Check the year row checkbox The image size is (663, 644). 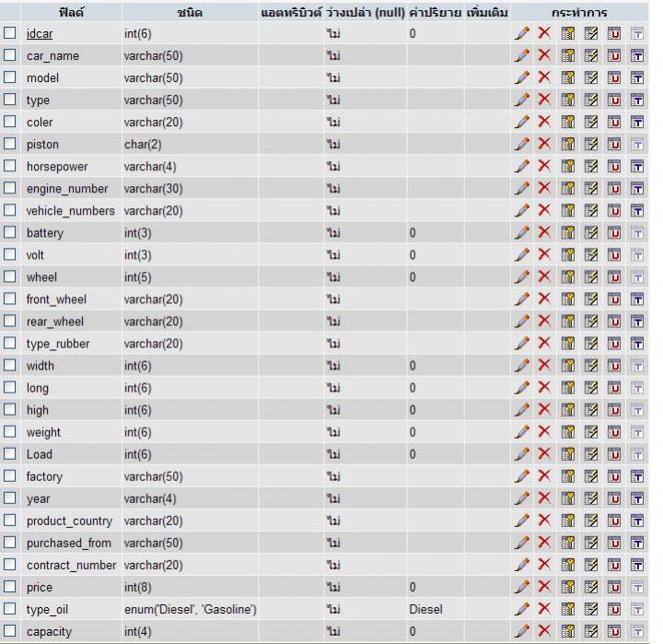(10, 498)
